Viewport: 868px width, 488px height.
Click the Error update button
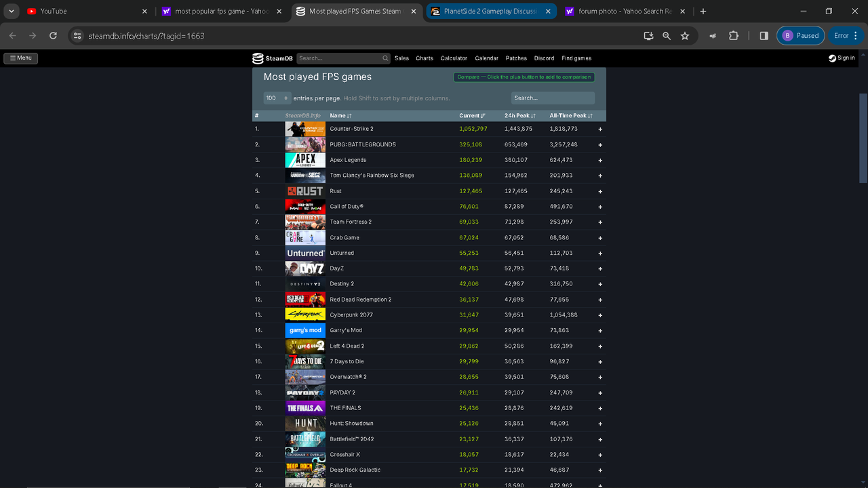point(847,36)
